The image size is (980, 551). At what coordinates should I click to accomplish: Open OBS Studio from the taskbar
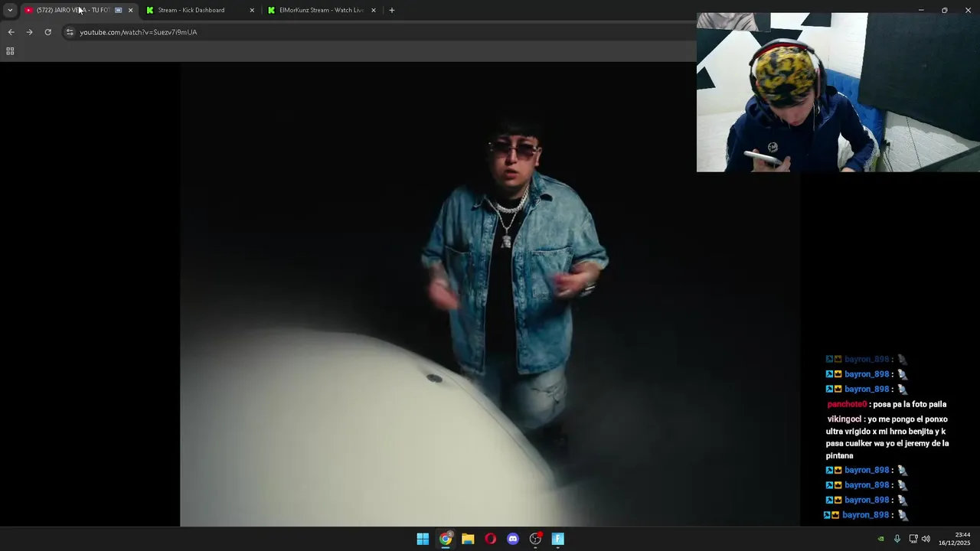pos(536,539)
